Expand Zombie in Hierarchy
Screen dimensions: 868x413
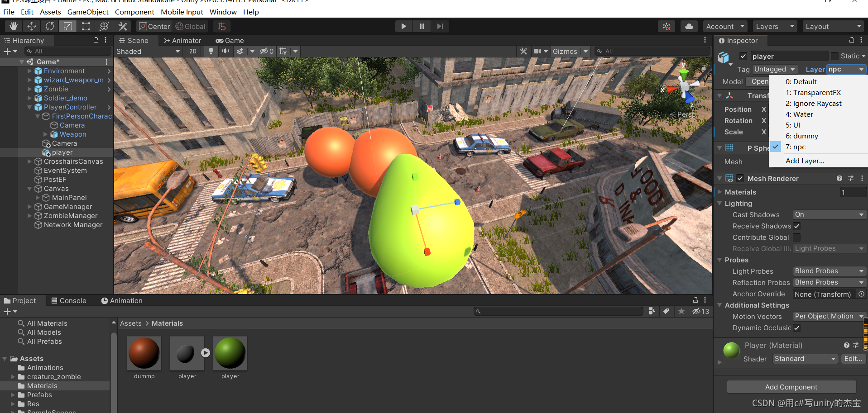coord(29,89)
